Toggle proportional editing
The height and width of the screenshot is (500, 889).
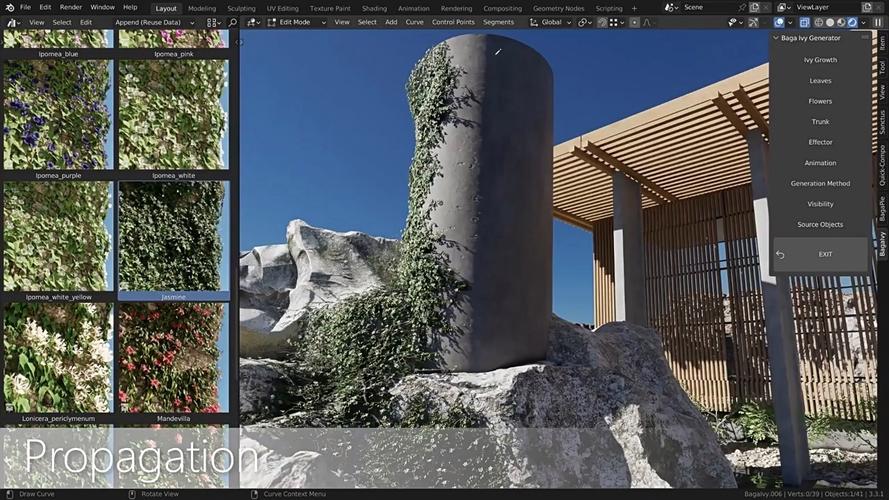634,23
